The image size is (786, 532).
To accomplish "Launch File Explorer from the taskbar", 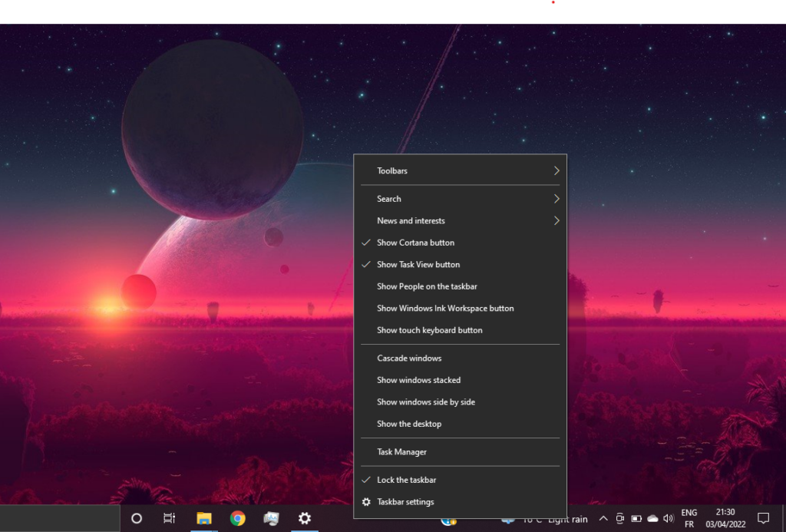I will pos(204,518).
